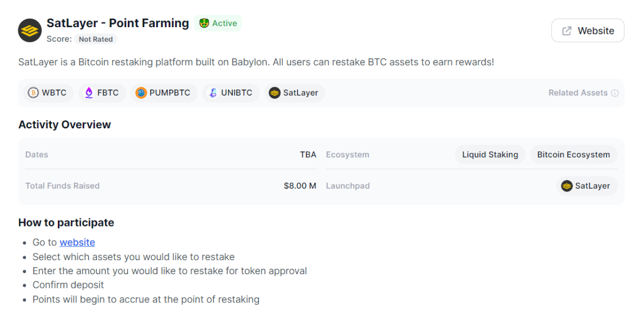644x325 pixels.
Task: Click the SatLayer project logo
Action: point(30,30)
